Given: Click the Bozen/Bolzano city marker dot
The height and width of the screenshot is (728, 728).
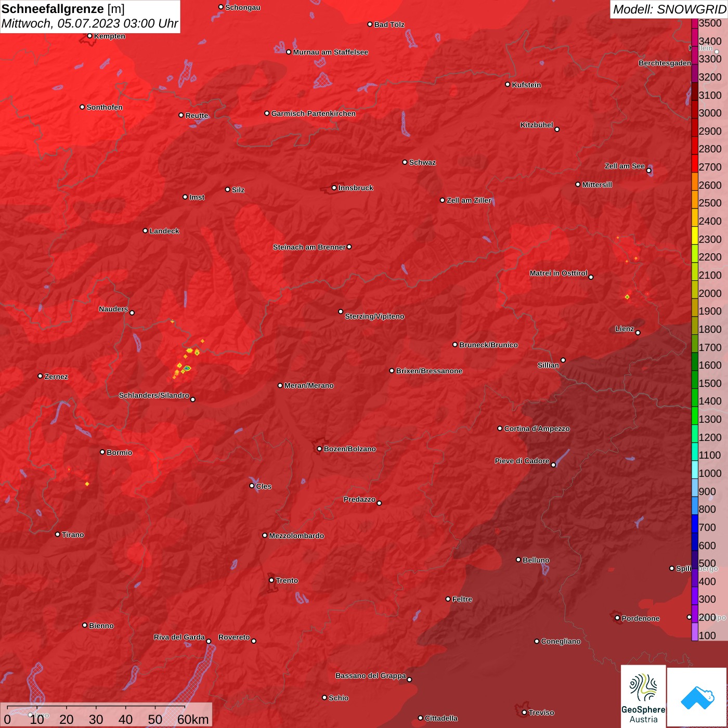Looking at the screenshot, I should pyautogui.click(x=319, y=449).
